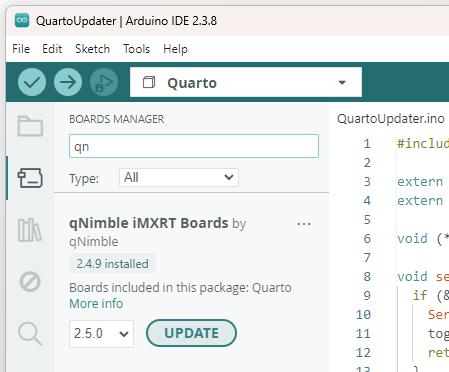Open the Debug panel sidebar icon
449x372 pixels.
tap(30, 282)
